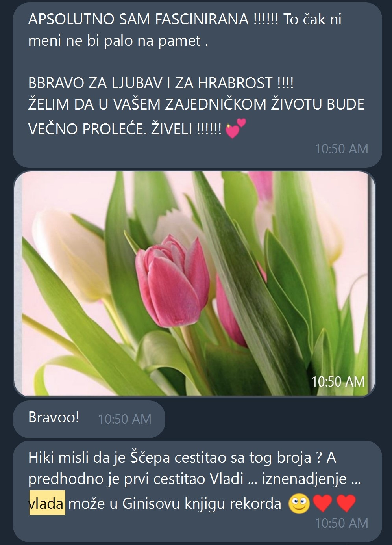The width and height of the screenshot is (392, 545).
Task: Click the words Ginisovu knjigu rekorda
Action: pos(202,504)
